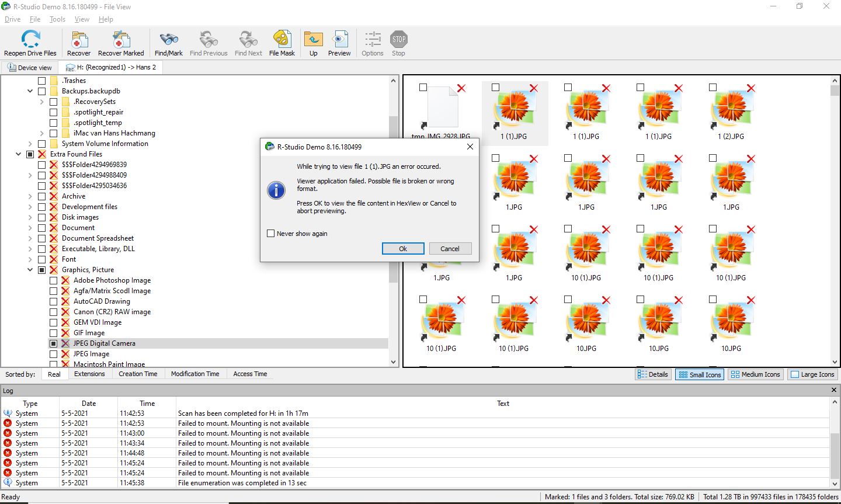
Task: Click the System Volume Information folder icon
Action: tap(54, 144)
